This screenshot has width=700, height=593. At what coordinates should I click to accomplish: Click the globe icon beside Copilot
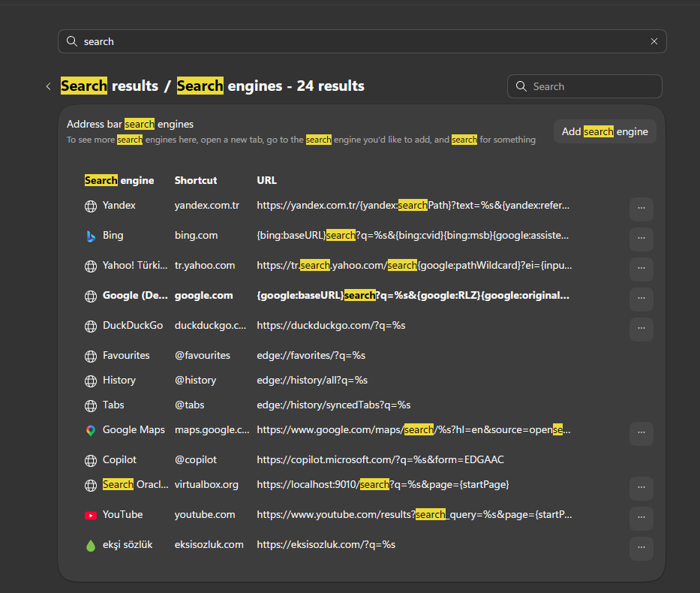[91, 460]
